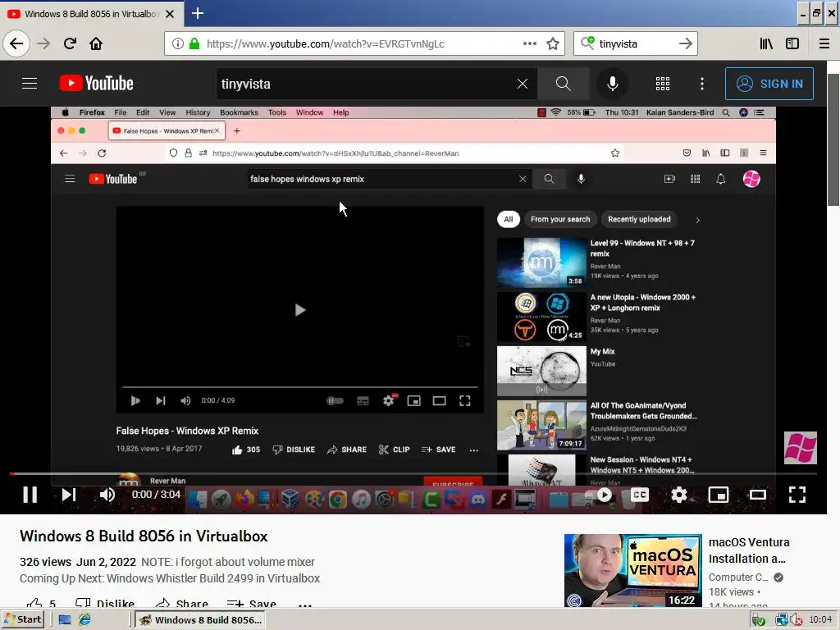Open a new tab with plus button

coord(198,13)
